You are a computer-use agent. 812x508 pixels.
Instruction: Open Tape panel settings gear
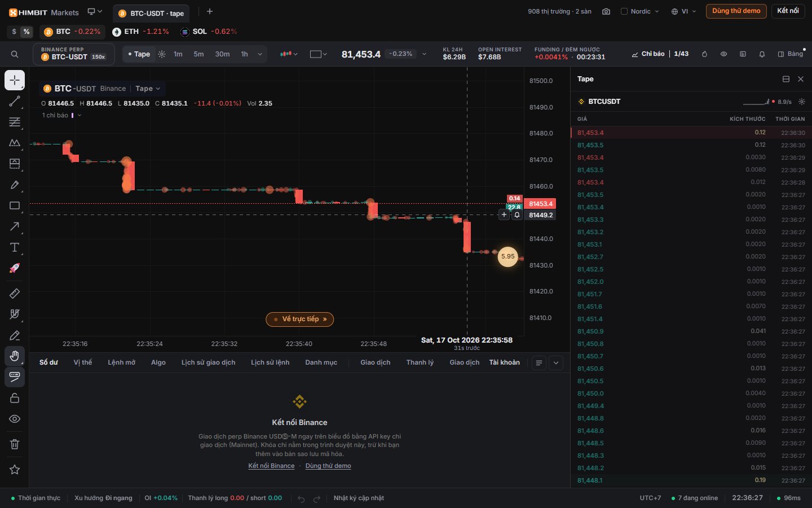(802, 102)
